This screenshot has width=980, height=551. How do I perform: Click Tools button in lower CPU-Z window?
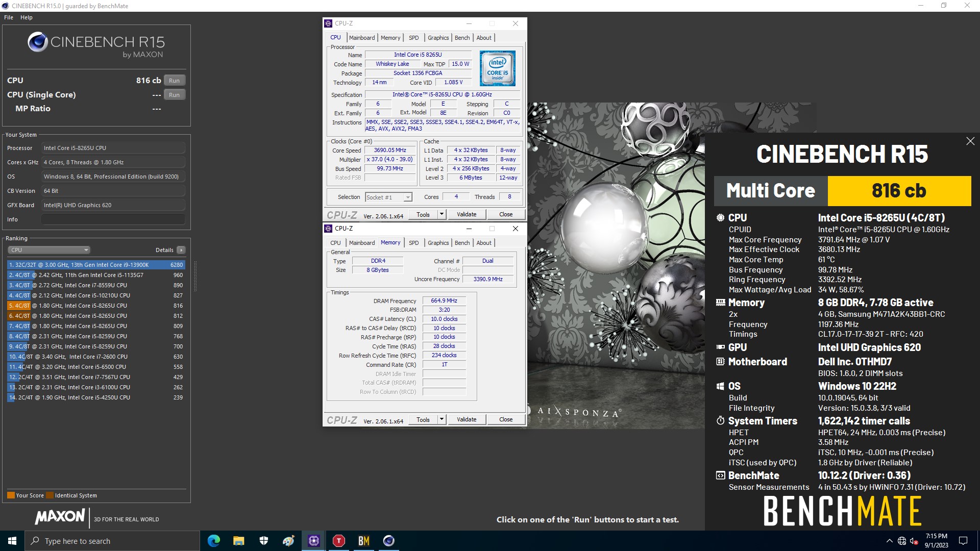(x=423, y=419)
